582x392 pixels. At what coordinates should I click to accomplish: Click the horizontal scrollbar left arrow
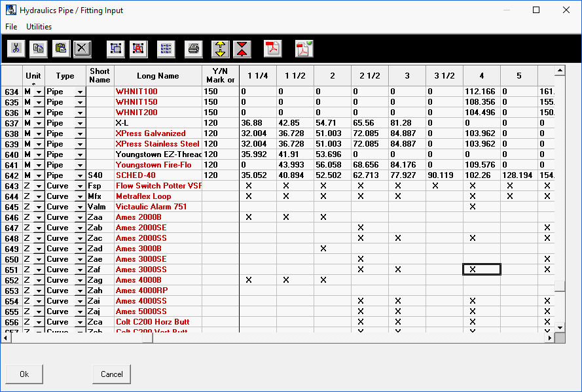point(6,338)
